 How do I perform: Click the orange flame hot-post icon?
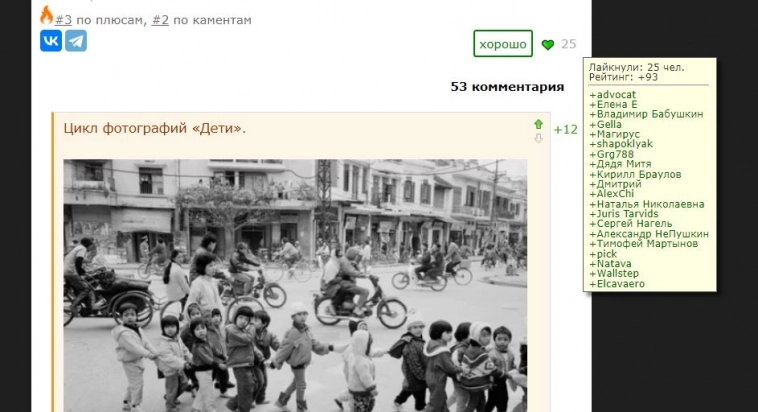[46, 15]
